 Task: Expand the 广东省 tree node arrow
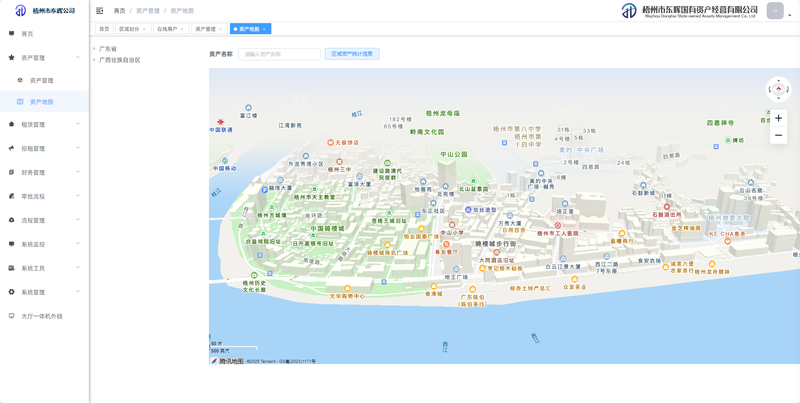(94, 49)
